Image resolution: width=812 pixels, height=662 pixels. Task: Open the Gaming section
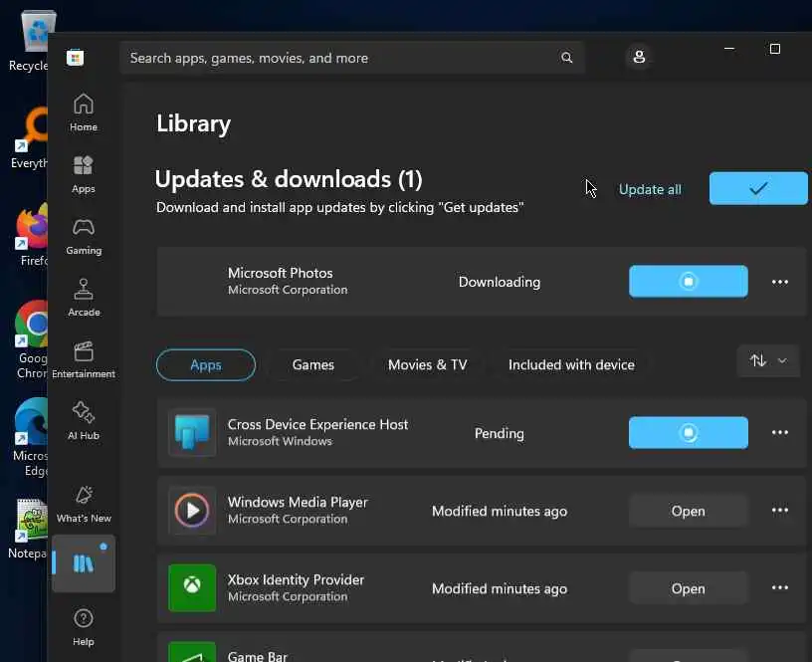(84, 236)
